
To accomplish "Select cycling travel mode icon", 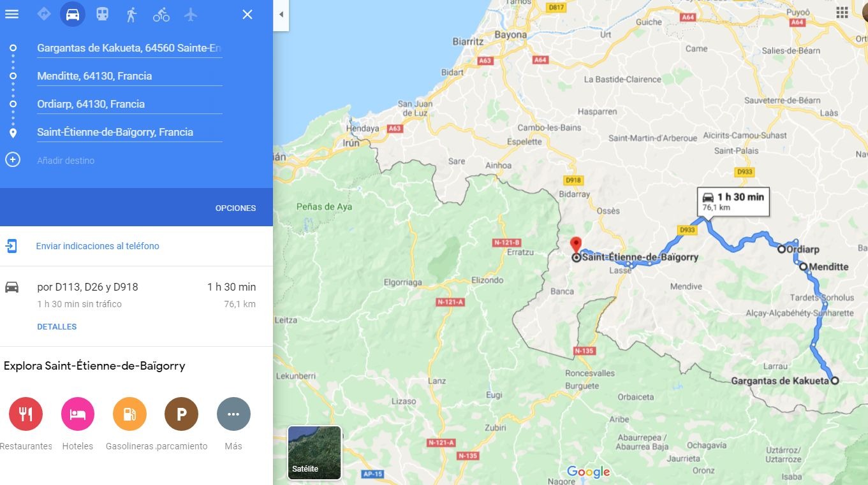I will pyautogui.click(x=161, y=14).
